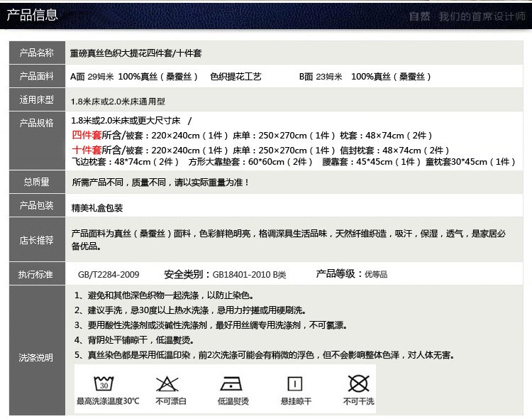
Task: Select the 产品面料 row label
Action: coord(36,76)
